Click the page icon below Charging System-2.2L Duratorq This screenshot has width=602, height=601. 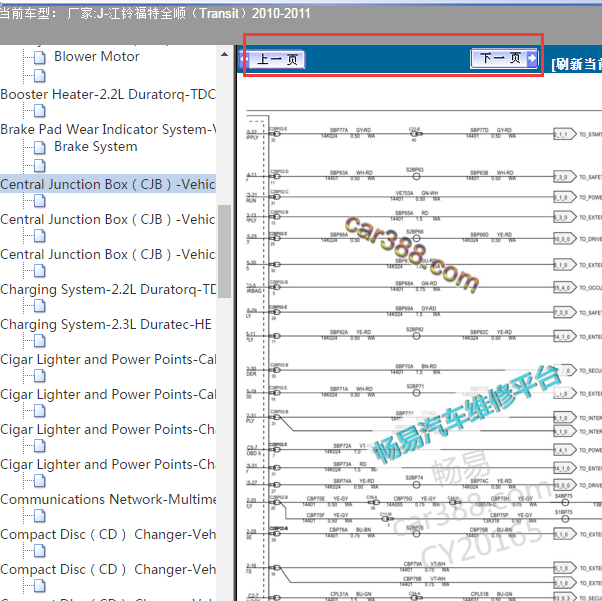click(x=40, y=306)
